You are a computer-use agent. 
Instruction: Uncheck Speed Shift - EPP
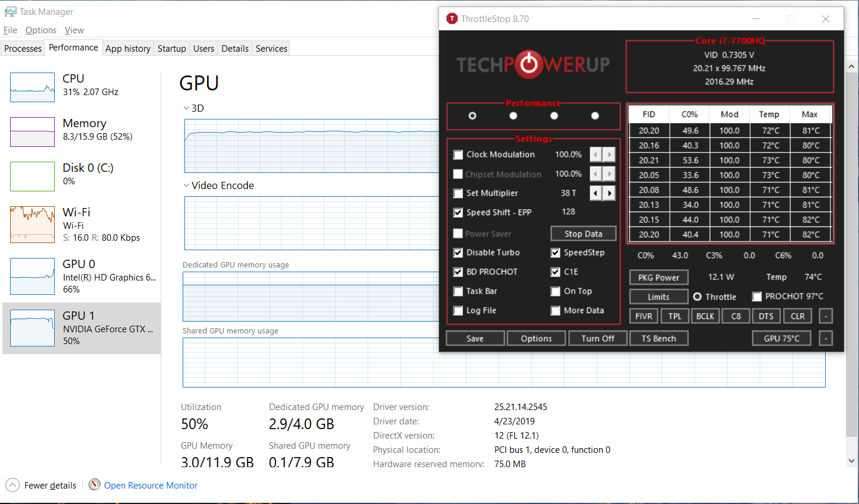458,212
